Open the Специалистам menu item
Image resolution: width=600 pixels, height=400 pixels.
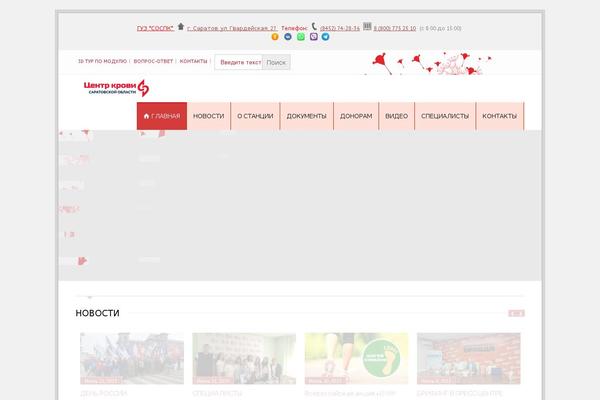(x=445, y=116)
